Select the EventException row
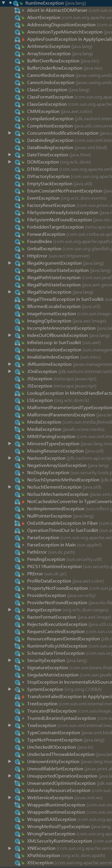112x868 pixels. (x=56, y=198)
